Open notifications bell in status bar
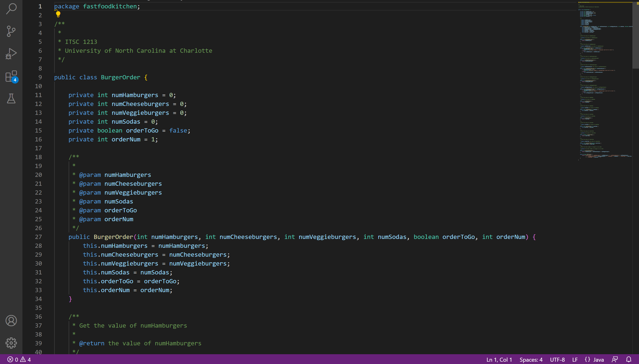The width and height of the screenshot is (639, 364). point(628,360)
